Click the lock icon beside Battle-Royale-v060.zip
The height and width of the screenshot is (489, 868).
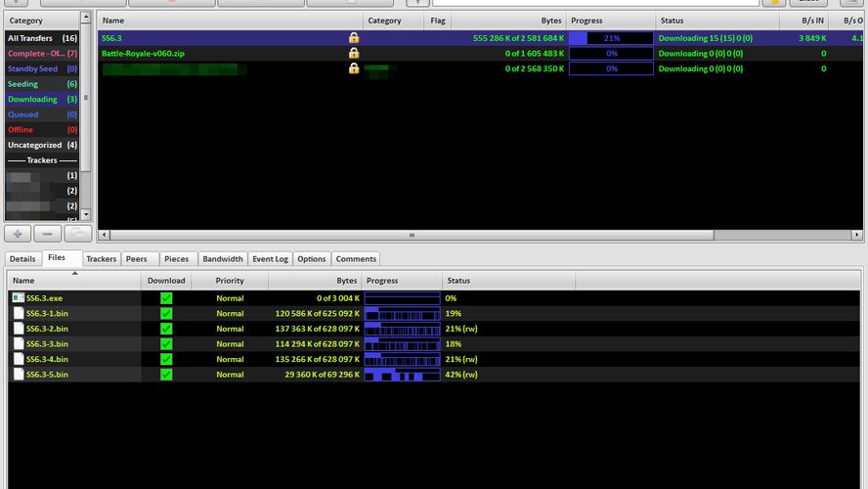point(353,54)
